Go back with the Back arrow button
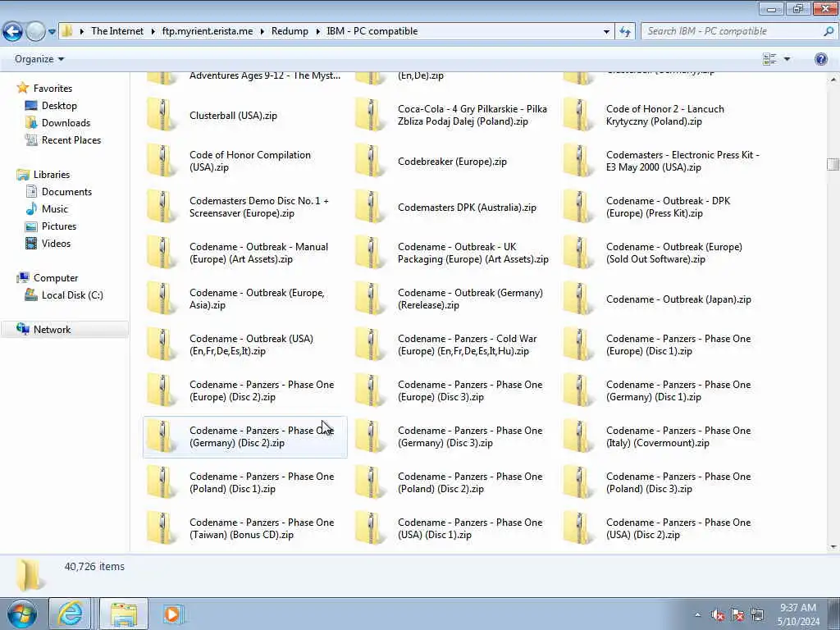The height and width of the screenshot is (630, 840). coord(13,31)
